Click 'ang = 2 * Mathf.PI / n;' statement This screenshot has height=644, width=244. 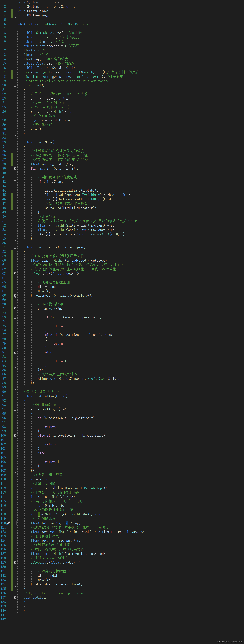pos(51,121)
